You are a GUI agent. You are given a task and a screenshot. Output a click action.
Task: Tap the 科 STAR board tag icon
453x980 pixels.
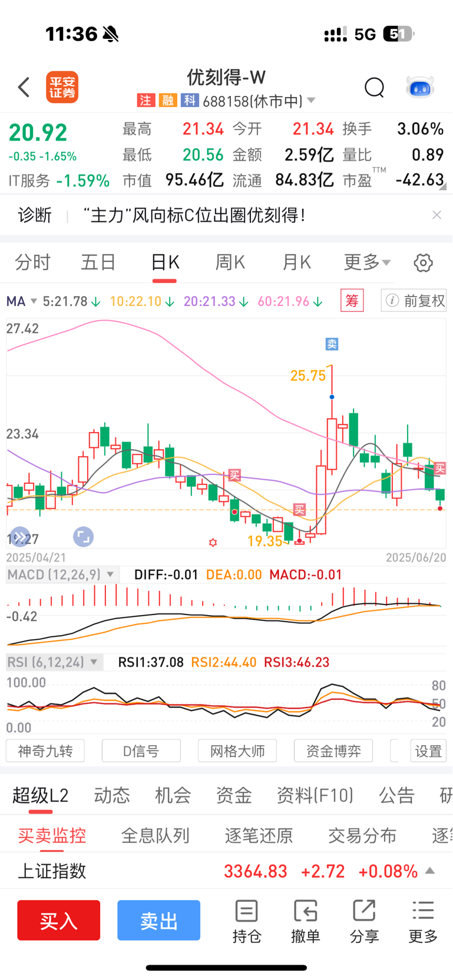tap(189, 101)
